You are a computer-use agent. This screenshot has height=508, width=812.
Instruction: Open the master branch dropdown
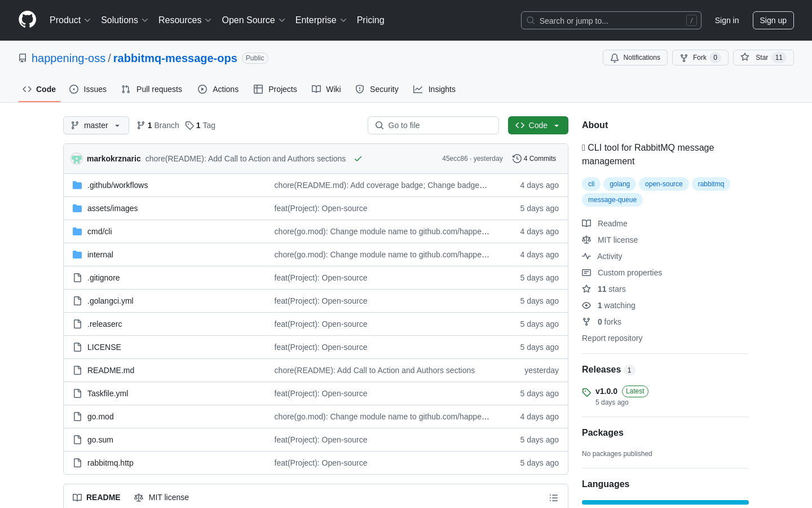(96, 125)
